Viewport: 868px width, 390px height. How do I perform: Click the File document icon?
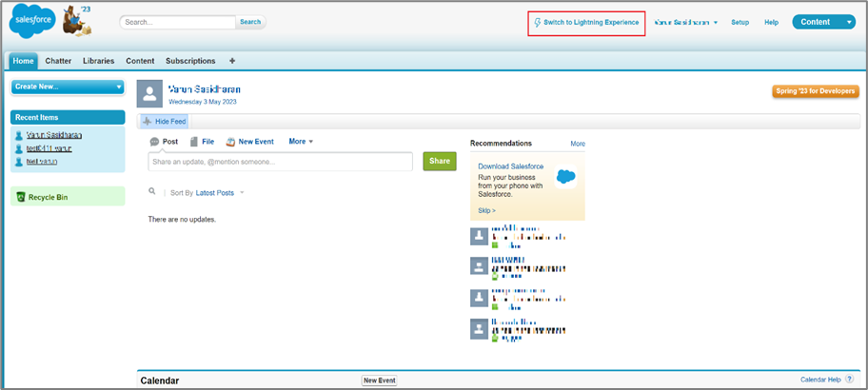coord(194,142)
